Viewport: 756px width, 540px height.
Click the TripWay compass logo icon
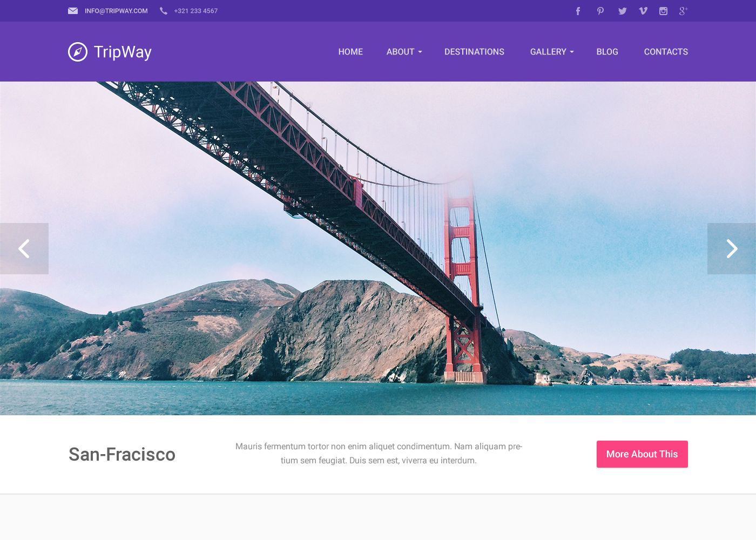click(x=78, y=52)
